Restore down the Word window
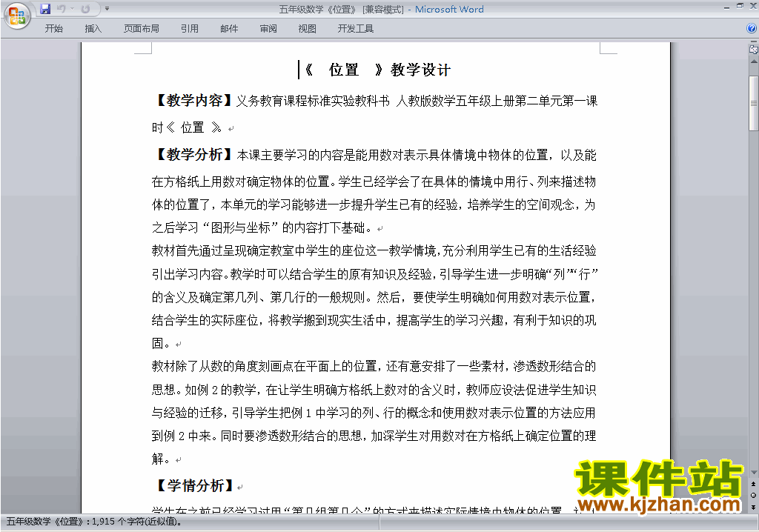The image size is (759, 532). pos(740,6)
